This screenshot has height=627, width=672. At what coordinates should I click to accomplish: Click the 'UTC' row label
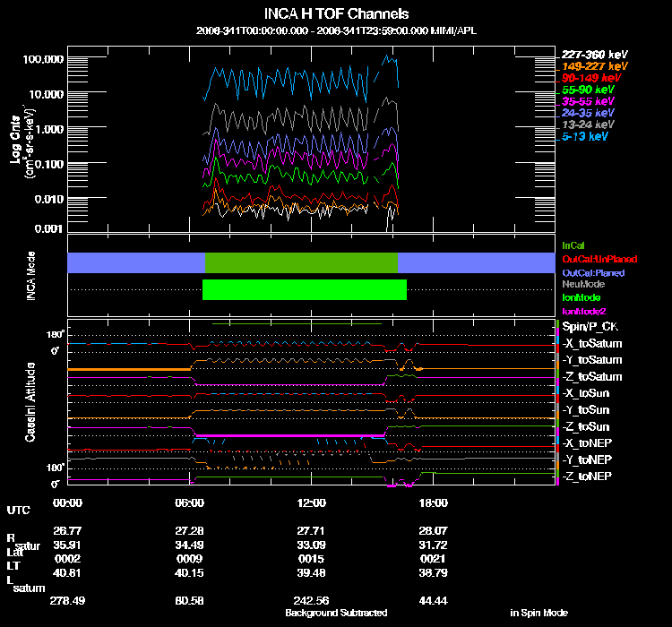point(19,510)
